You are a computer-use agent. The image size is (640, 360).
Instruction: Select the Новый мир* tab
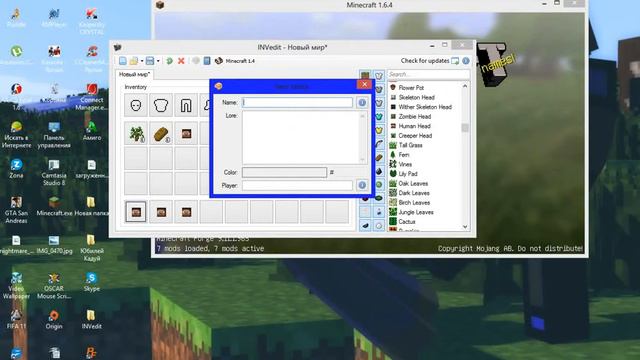134,74
